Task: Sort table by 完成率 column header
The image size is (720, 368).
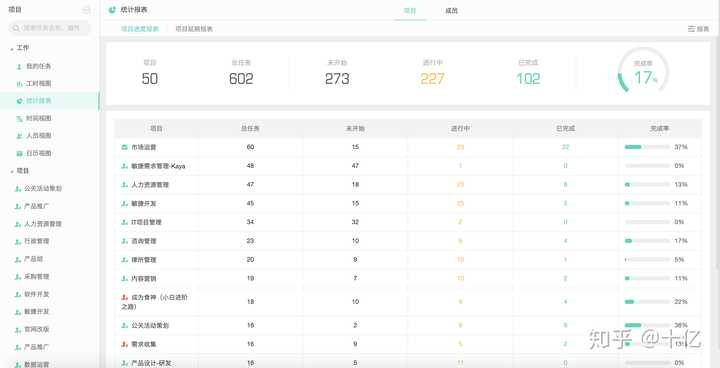Action: click(660, 129)
